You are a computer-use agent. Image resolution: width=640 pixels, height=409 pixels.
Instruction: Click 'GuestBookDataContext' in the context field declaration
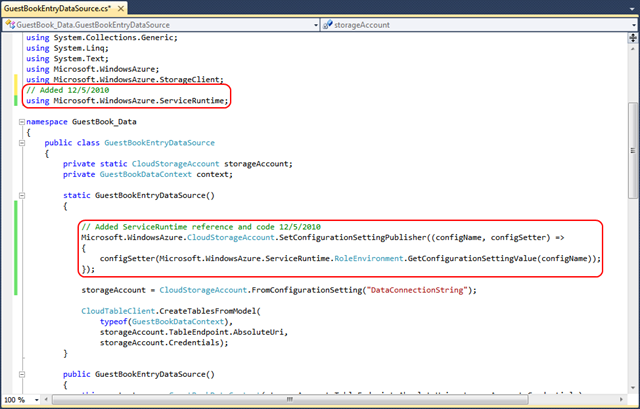pos(146,174)
